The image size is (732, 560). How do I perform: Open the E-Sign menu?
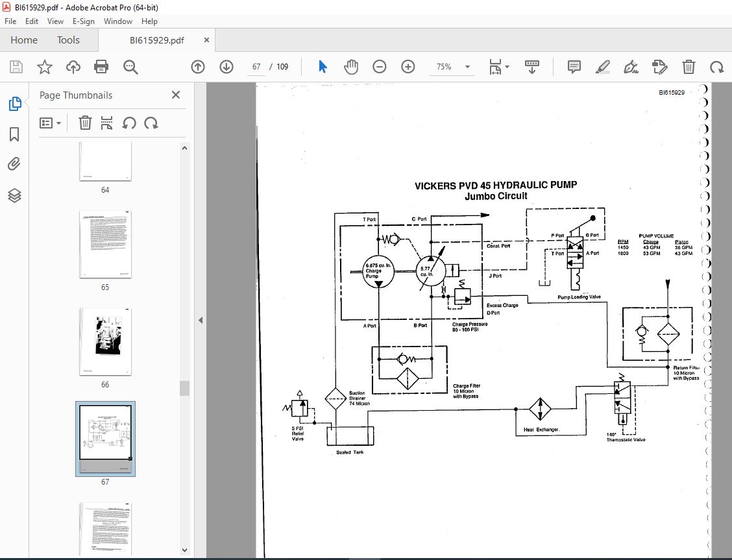coord(84,21)
